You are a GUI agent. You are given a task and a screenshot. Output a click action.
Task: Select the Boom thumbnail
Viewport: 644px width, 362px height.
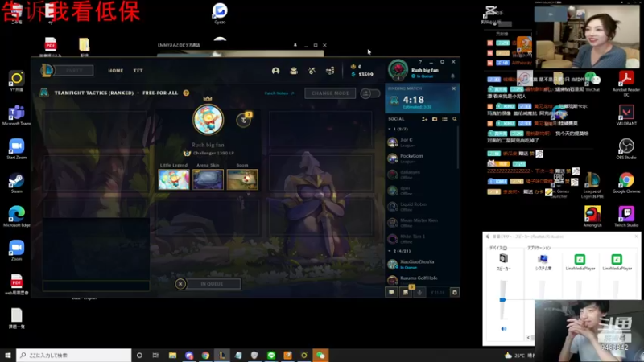click(242, 179)
